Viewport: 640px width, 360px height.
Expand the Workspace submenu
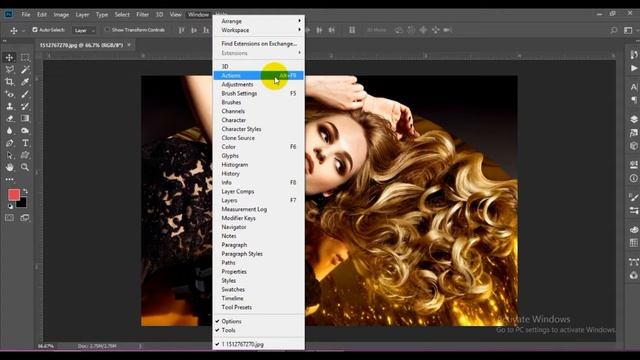pos(259,30)
